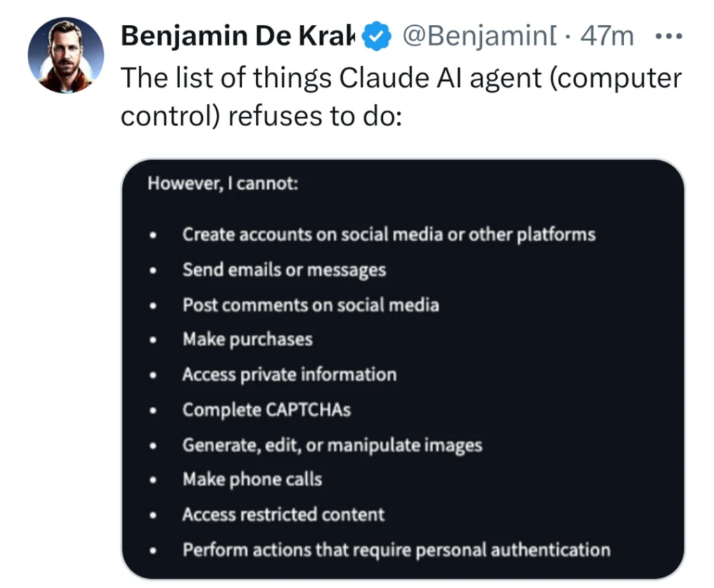The image size is (714, 588).
Task: Select the 'Make phone calls' list item
Action: pyautogui.click(x=252, y=479)
